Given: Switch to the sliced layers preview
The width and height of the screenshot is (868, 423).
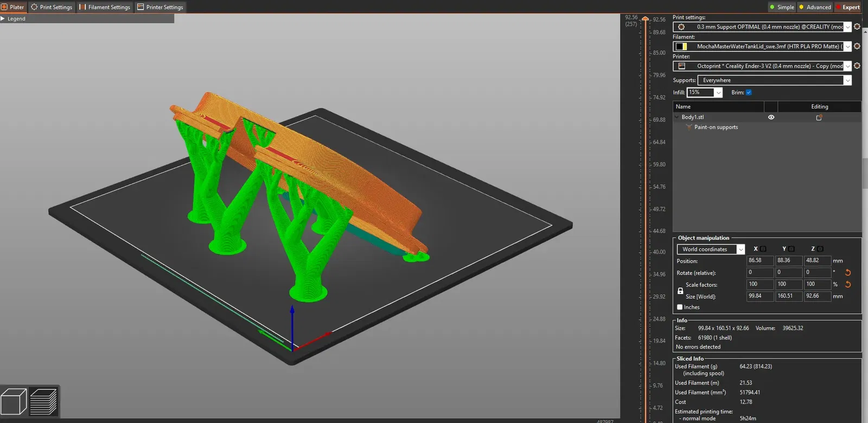Looking at the screenshot, I should point(43,402).
